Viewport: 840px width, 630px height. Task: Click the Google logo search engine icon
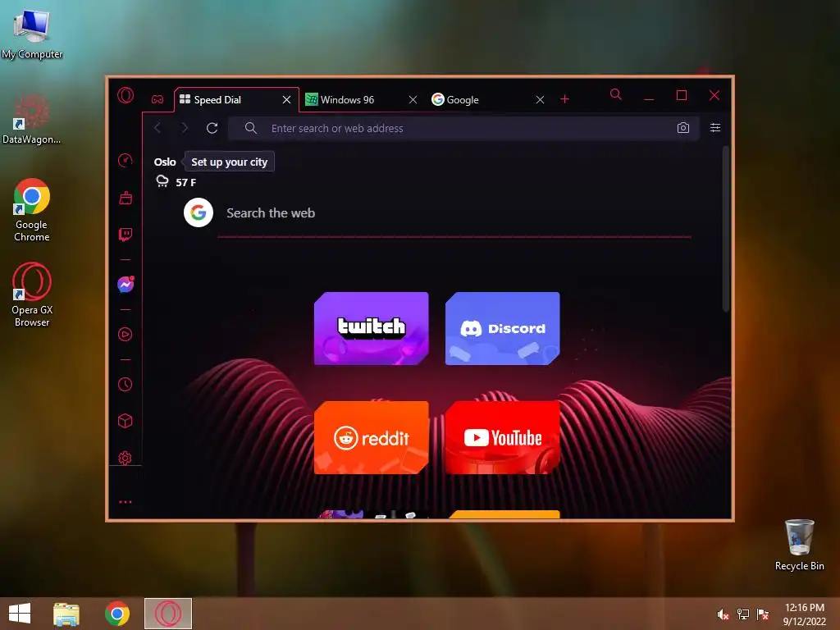tap(199, 212)
